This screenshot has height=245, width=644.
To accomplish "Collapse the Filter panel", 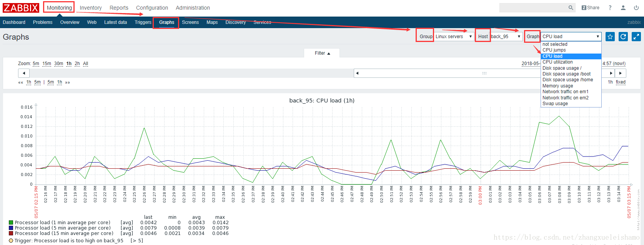I will pos(322,53).
